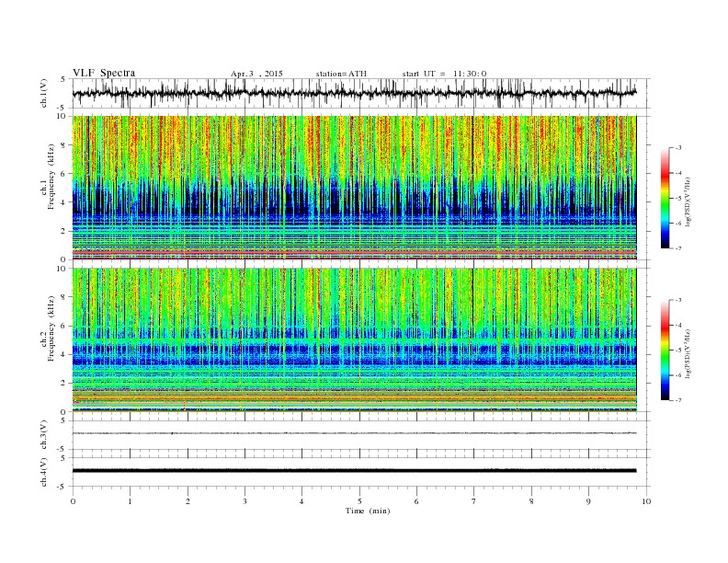
Task: Click the 'ch.1(V)' waveform axis label
Action: 44,94
